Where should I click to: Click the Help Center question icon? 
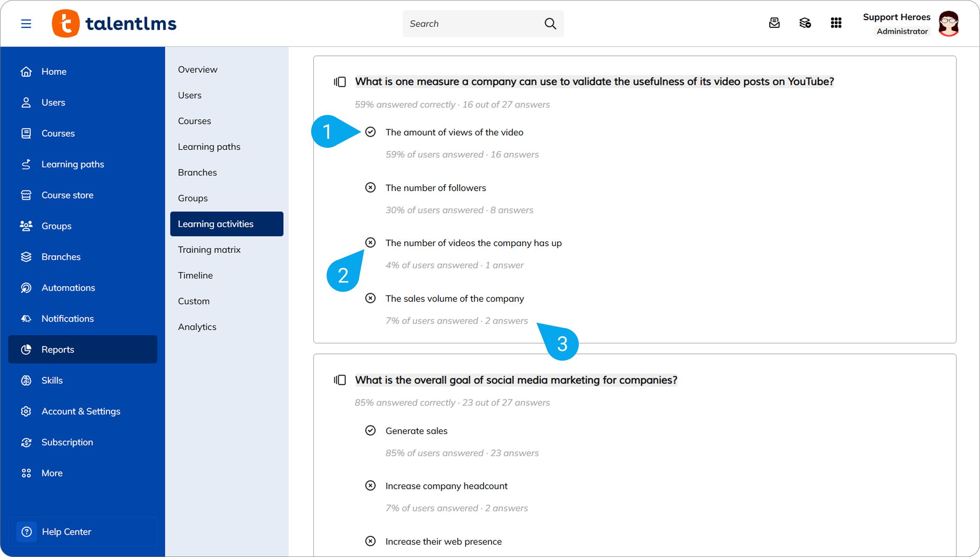coord(26,531)
